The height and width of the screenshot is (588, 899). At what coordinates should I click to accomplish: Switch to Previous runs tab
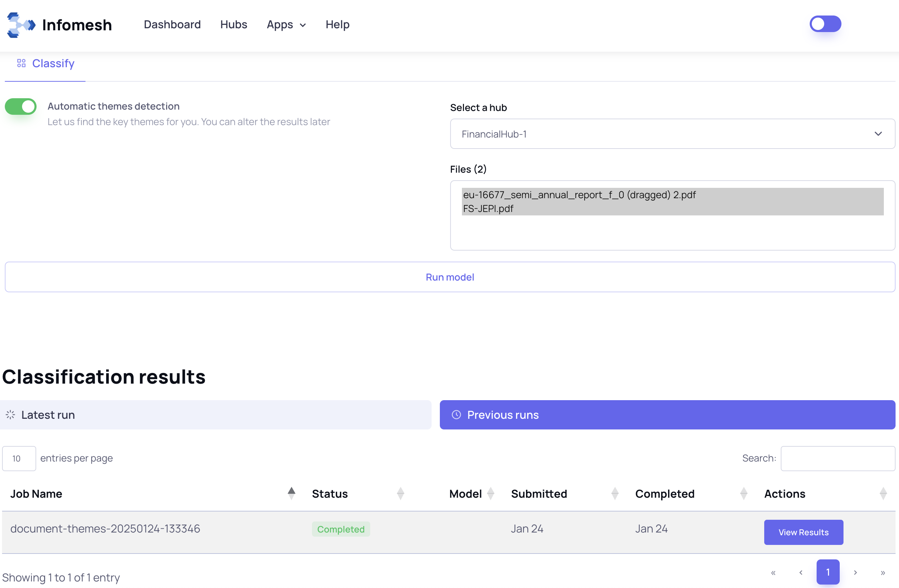click(x=667, y=415)
